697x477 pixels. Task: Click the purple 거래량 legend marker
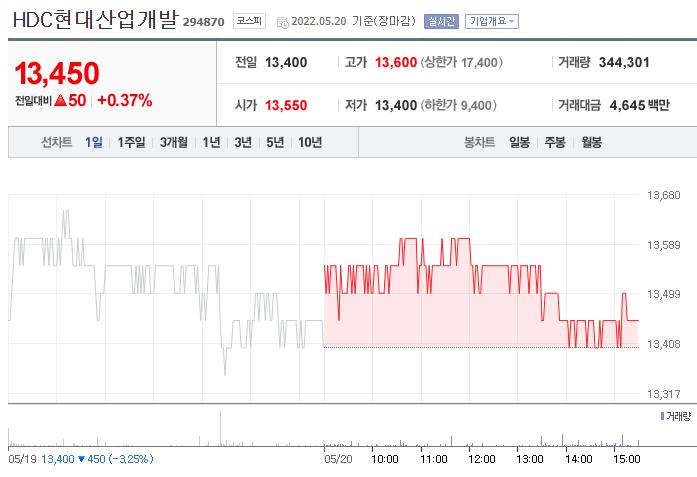662,416
